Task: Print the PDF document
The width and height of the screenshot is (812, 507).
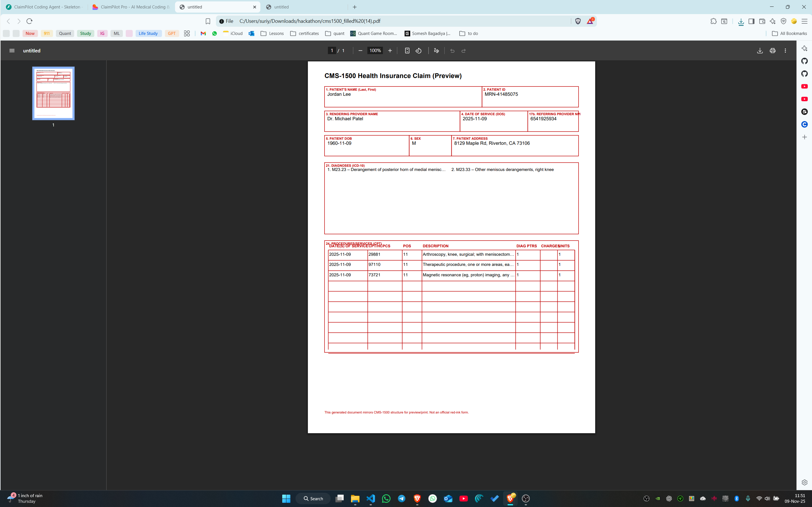Action: (x=773, y=51)
